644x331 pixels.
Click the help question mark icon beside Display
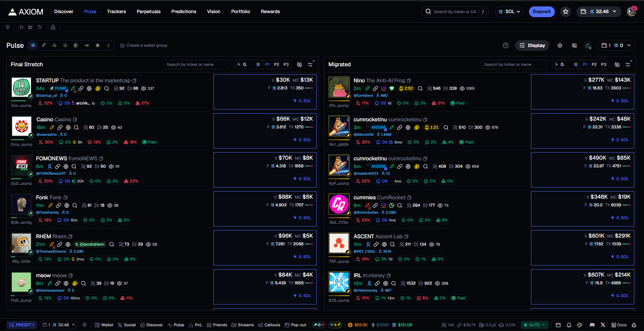point(506,45)
